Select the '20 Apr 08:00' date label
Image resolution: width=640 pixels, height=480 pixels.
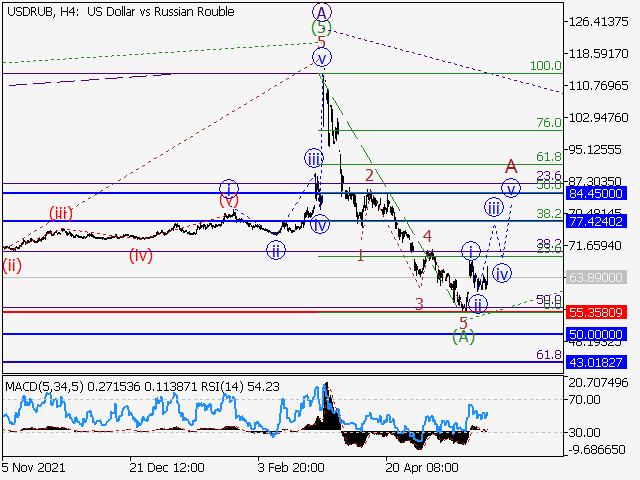point(422,467)
